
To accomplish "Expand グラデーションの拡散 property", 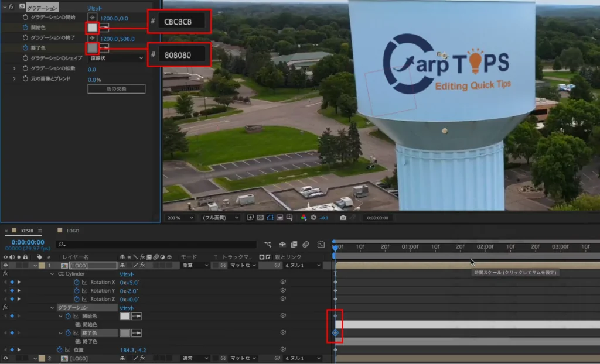I will coord(15,68).
